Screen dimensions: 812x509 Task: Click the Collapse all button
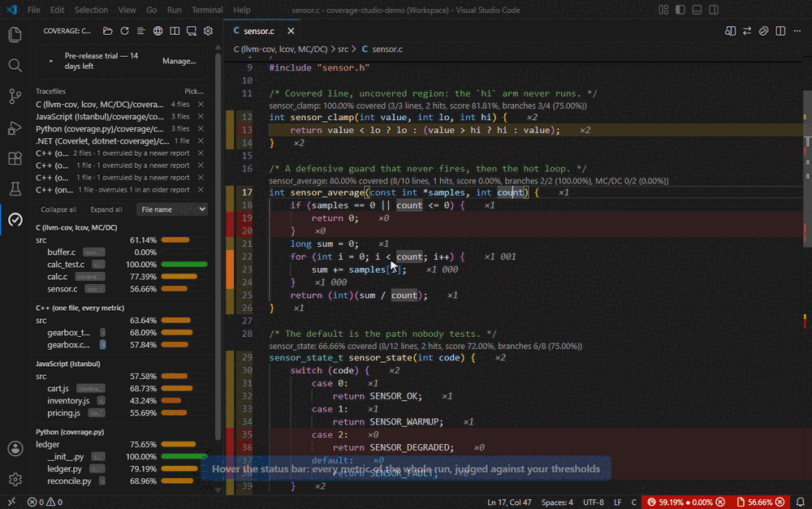tap(58, 209)
